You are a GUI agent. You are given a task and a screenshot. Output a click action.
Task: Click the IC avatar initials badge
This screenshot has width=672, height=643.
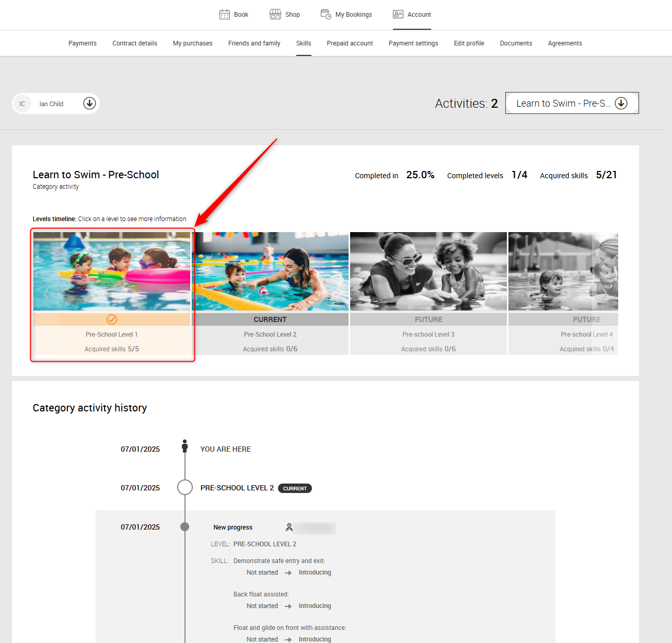click(x=22, y=104)
